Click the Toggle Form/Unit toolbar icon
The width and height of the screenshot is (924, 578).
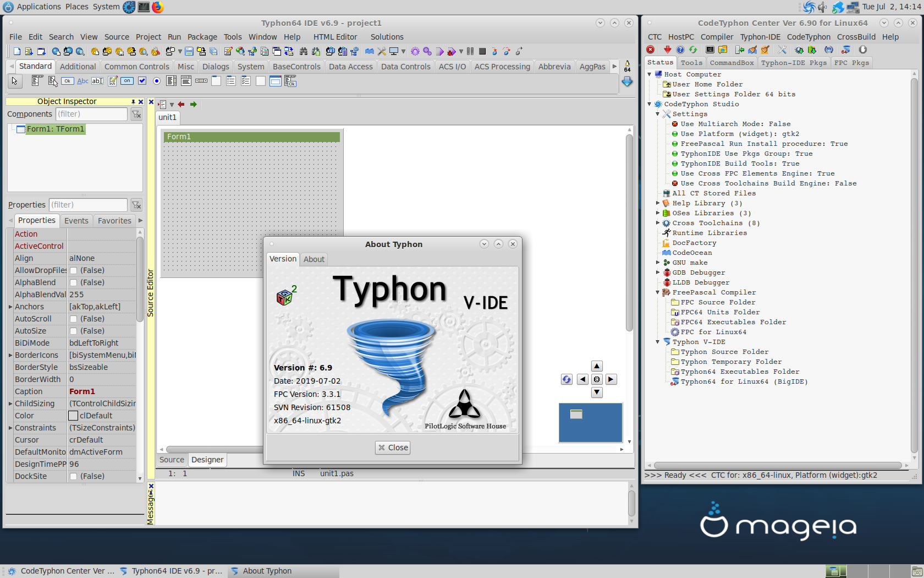[289, 51]
